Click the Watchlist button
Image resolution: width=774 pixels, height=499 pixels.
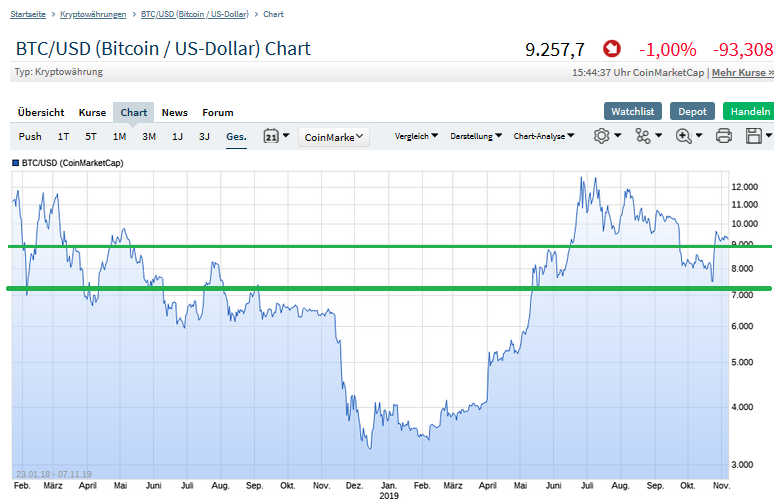point(633,111)
